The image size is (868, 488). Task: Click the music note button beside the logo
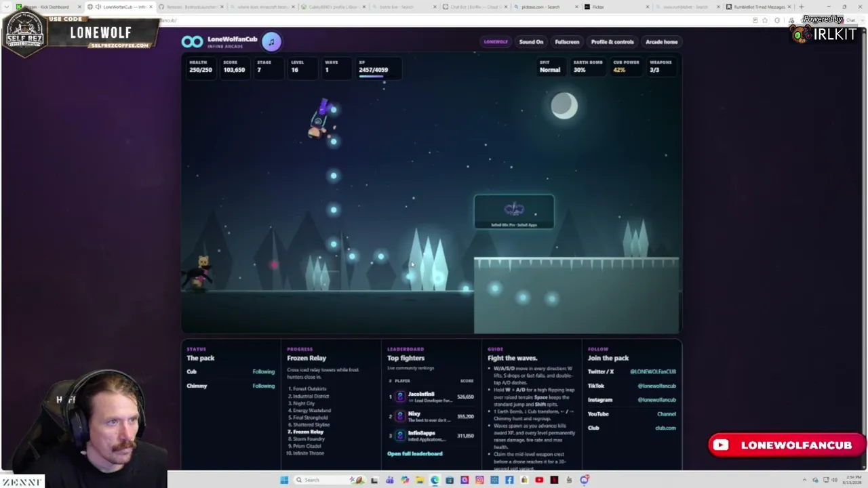(x=271, y=42)
